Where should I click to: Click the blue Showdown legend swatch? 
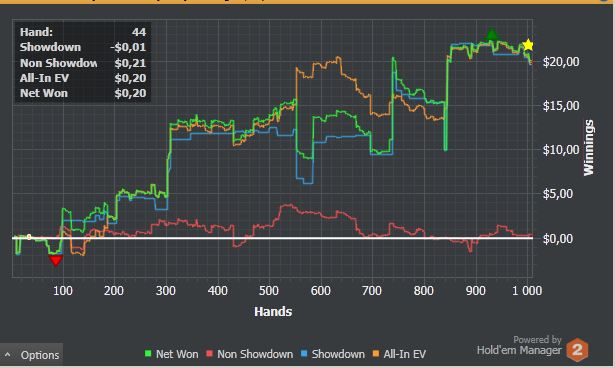(304, 354)
